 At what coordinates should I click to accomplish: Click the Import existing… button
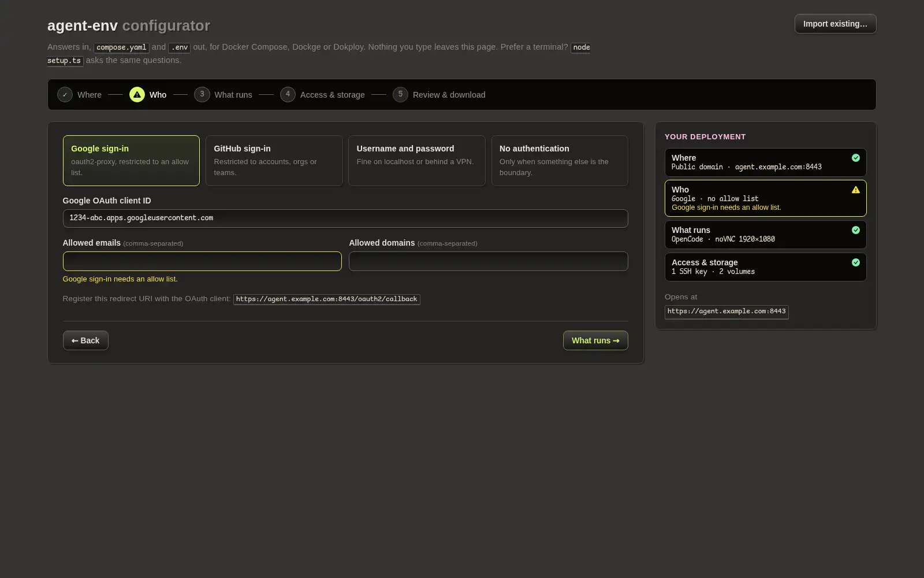coord(835,24)
